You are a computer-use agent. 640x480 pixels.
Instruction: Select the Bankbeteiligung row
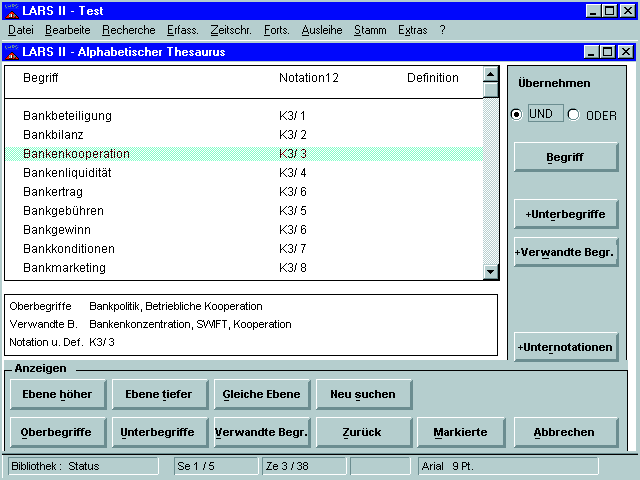(244, 116)
